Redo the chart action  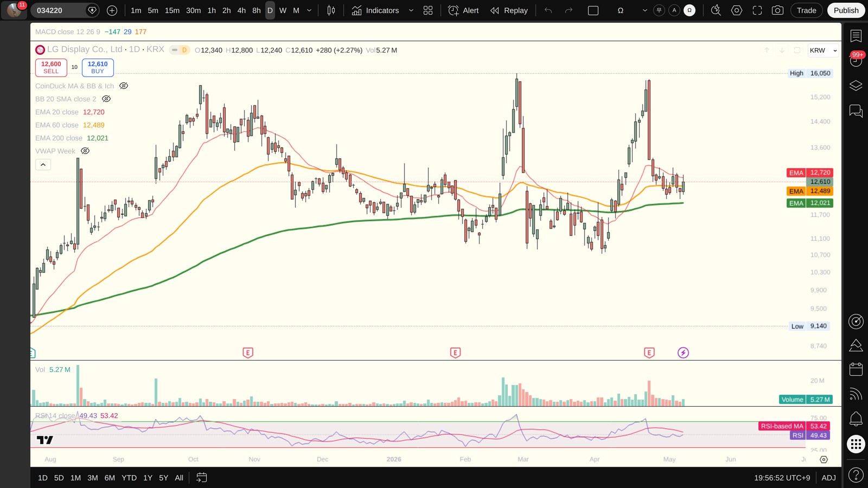pyautogui.click(x=569, y=10)
